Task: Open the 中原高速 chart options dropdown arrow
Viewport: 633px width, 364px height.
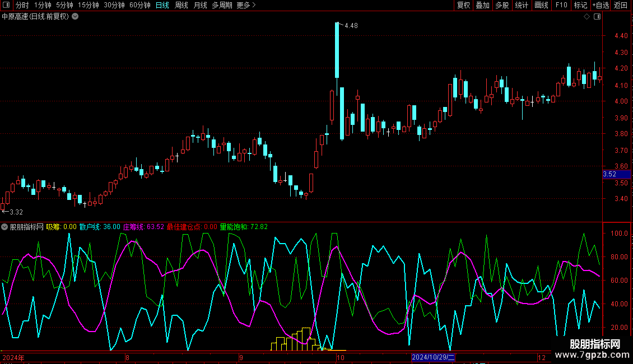Action: 75,17
